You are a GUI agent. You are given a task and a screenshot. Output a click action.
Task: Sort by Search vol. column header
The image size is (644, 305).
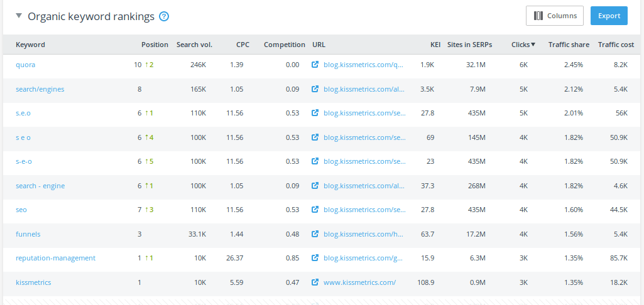(x=194, y=45)
